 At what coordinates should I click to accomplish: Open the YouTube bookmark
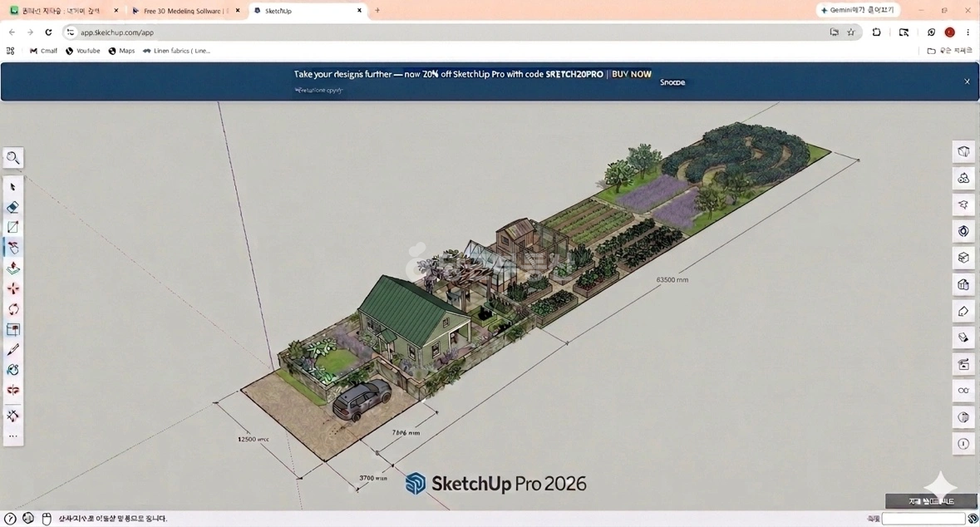[x=83, y=52]
